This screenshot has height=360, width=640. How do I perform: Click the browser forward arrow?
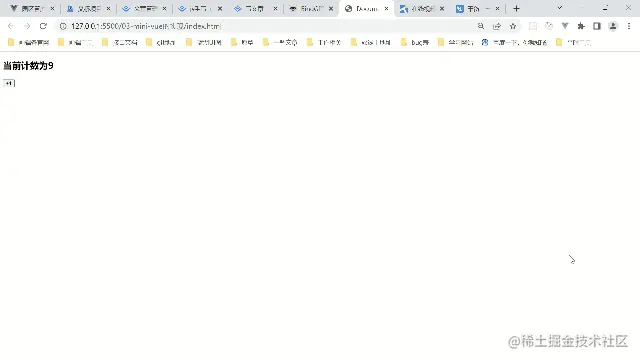coord(27,26)
